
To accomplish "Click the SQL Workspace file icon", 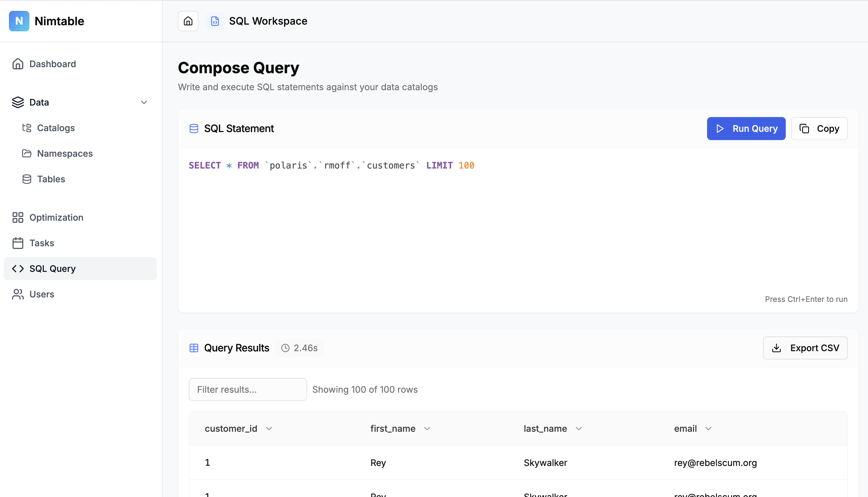I will pos(215,21).
